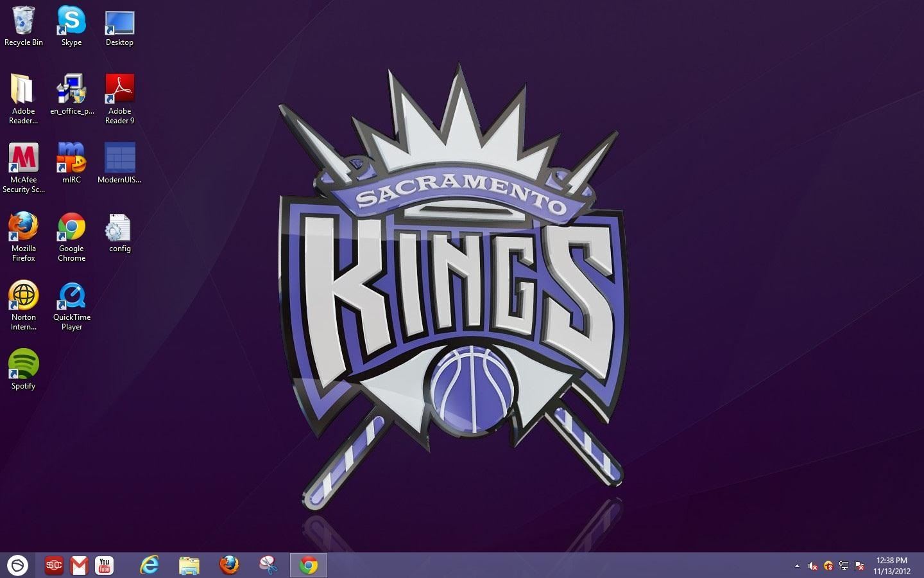Open Norton Internet Security
This screenshot has width=924, height=578.
(x=23, y=297)
